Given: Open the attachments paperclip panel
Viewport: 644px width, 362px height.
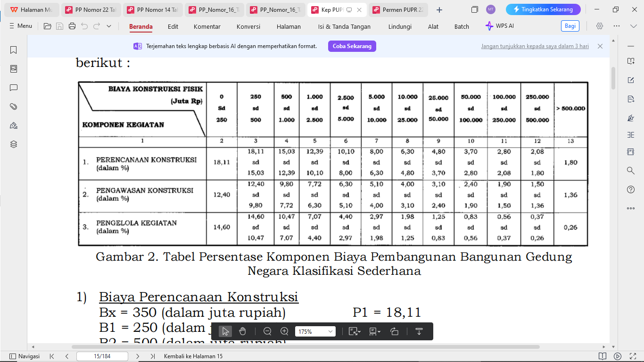Looking at the screenshot, I should [14, 107].
